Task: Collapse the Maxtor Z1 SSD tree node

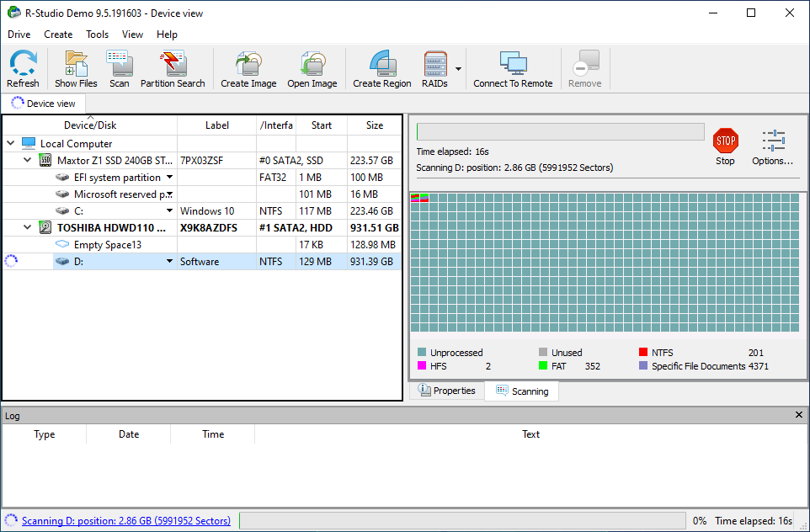Action: coord(28,160)
